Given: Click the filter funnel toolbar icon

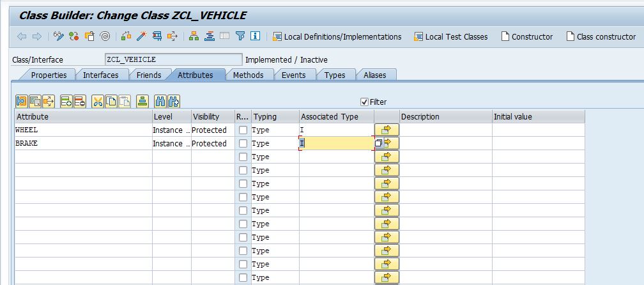Looking at the screenshot, I should (240, 36).
